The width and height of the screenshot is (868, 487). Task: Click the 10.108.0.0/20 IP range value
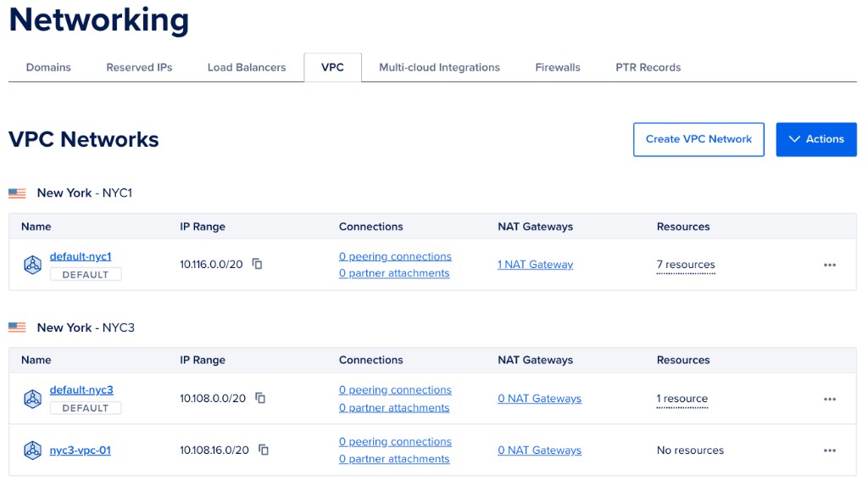pyautogui.click(x=213, y=399)
